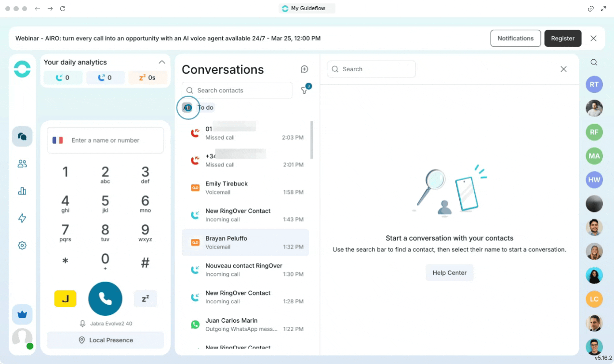Select the All conversations tab
The image size is (614, 364).
pyautogui.click(x=187, y=107)
